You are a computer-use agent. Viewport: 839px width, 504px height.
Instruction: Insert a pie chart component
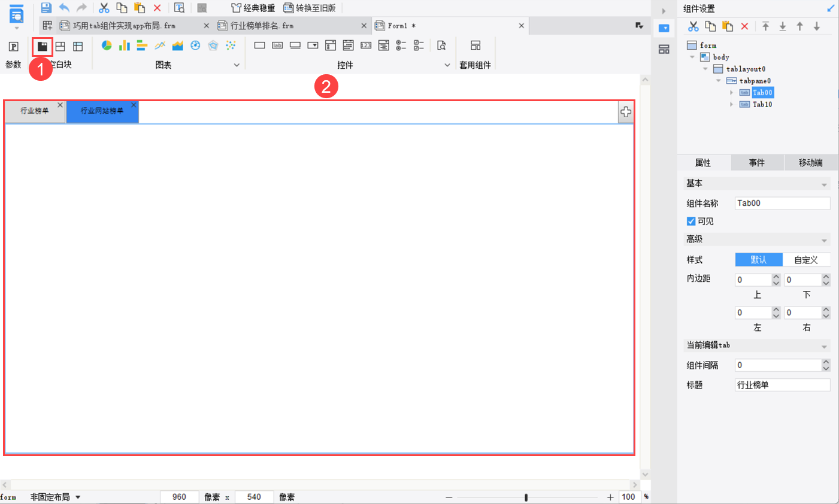pyautogui.click(x=107, y=45)
